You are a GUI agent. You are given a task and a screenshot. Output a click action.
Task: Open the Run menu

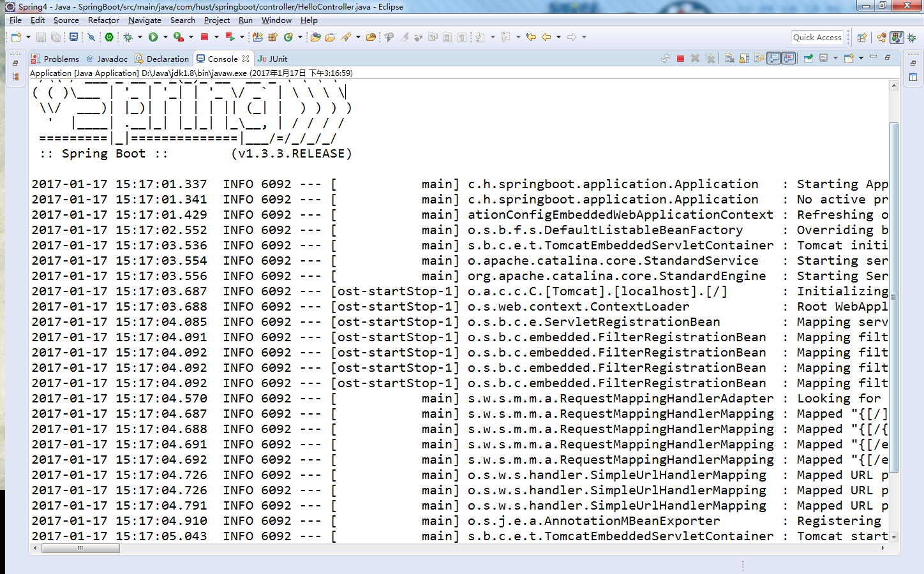(246, 20)
